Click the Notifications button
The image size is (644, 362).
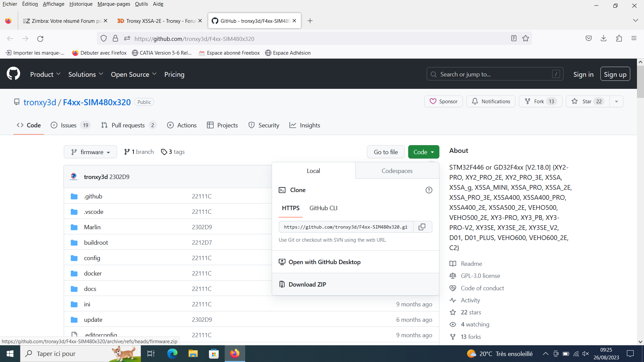tap(491, 102)
